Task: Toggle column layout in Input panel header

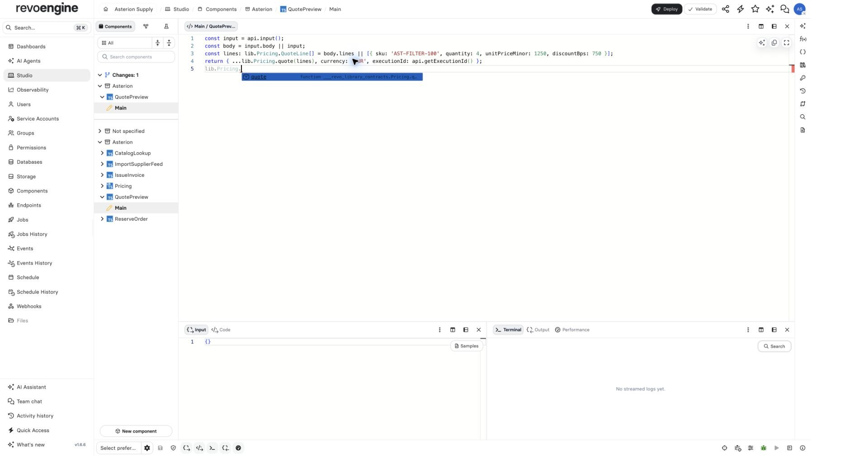Action: coord(453,330)
